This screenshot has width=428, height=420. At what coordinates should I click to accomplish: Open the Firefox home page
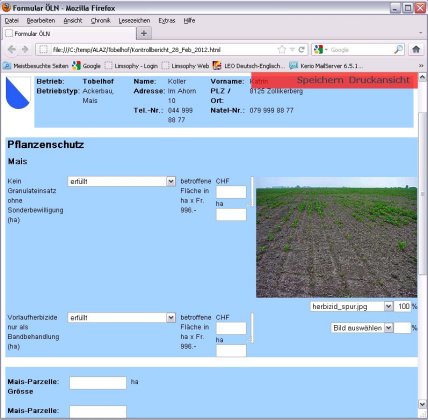(416, 49)
